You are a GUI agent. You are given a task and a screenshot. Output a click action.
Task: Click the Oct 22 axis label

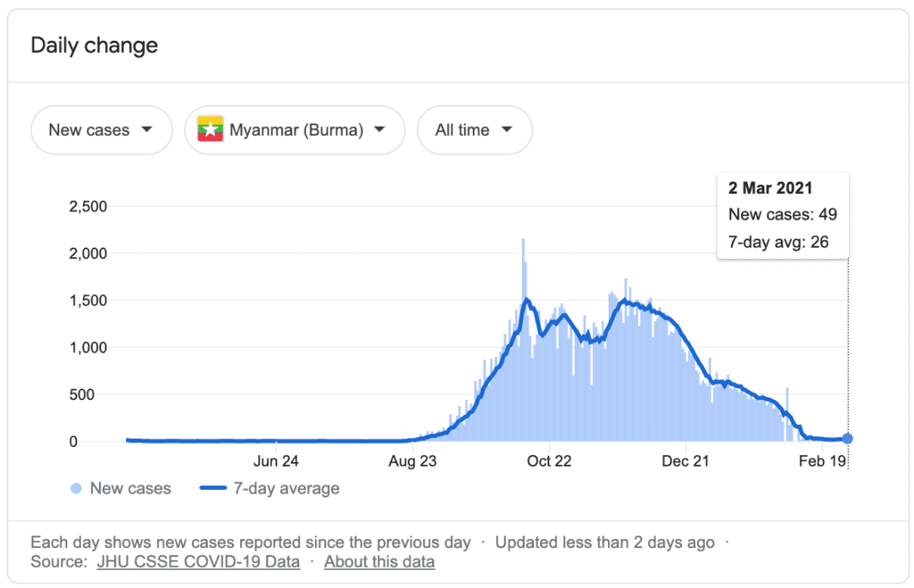click(549, 461)
